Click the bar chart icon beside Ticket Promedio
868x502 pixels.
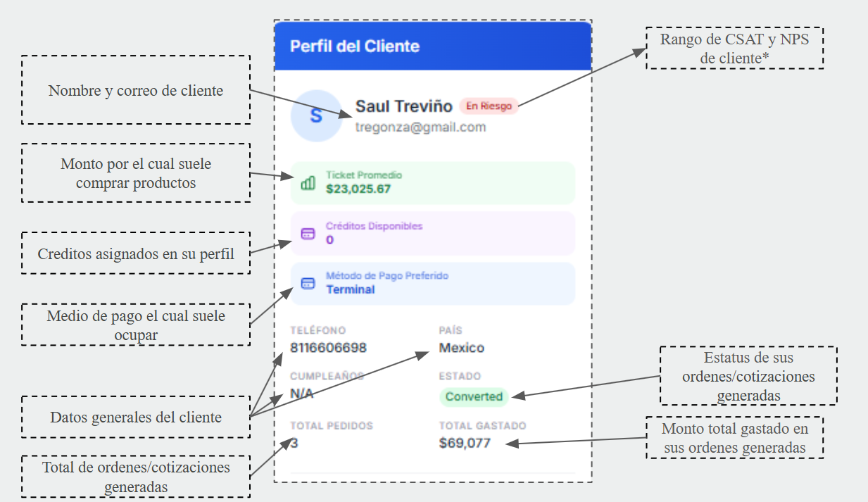point(308,183)
